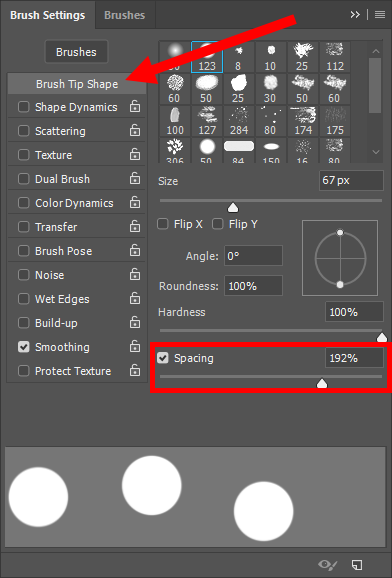Tick the Flip Y checkbox
The image size is (392, 578).
pos(218,224)
